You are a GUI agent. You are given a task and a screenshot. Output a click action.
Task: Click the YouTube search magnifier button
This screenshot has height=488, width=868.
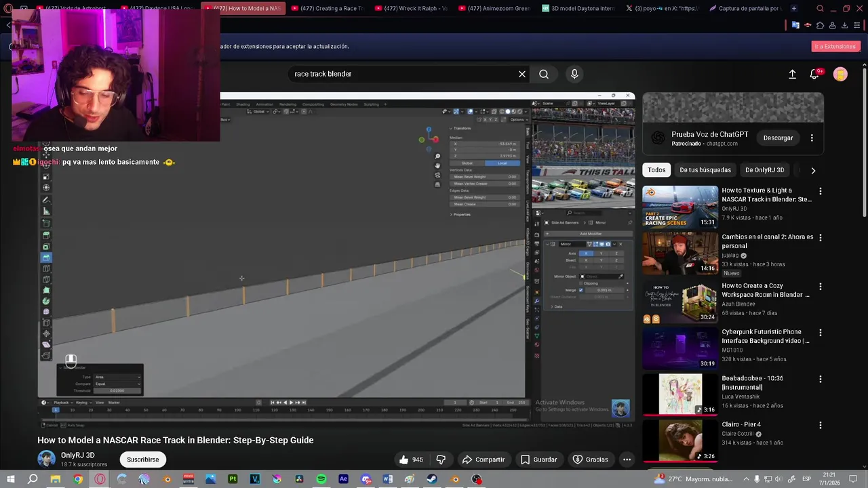[x=544, y=74]
